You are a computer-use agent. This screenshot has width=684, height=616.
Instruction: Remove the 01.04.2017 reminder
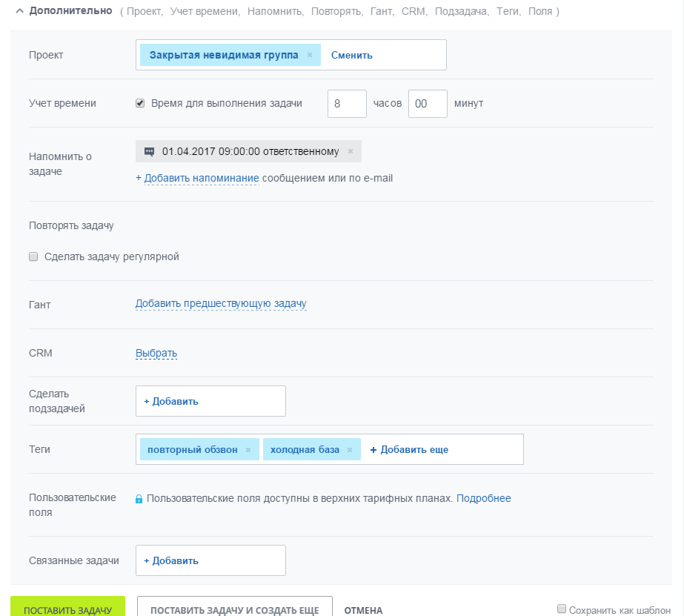click(350, 151)
